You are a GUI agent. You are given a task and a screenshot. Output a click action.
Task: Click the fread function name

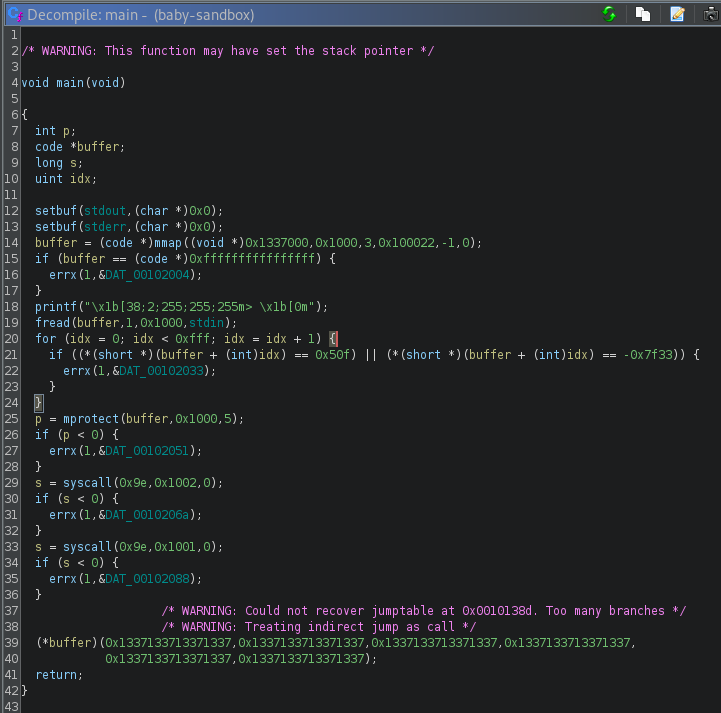pos(53,322)
